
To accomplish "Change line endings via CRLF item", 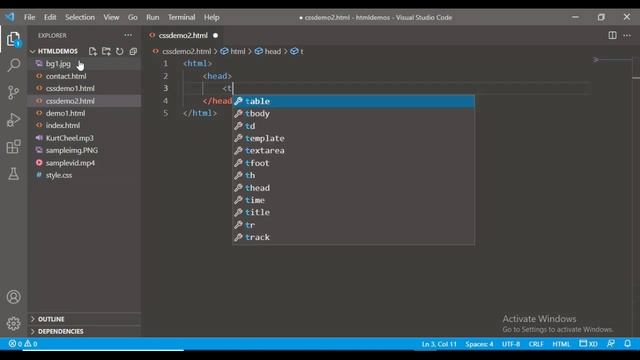I will 536,344.
